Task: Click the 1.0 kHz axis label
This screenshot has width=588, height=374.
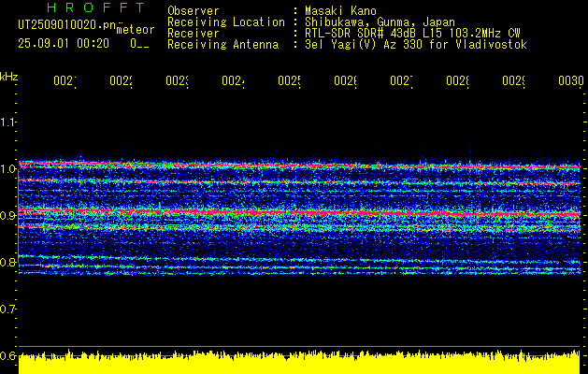Action: tap(7, 169)
